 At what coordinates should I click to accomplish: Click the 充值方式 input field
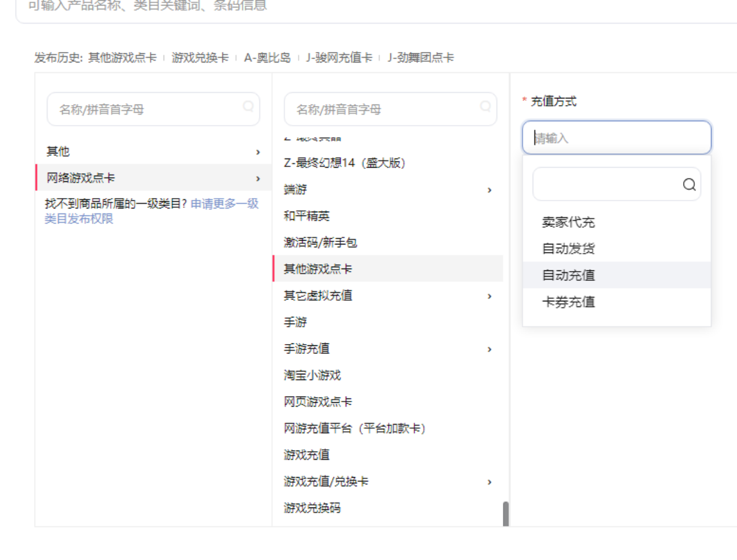616,138
